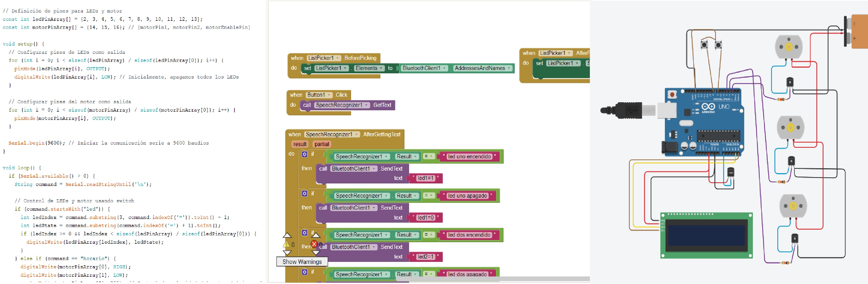Click the Arduino UNO red reset button
868x284 pixels.
coord(672,95)
